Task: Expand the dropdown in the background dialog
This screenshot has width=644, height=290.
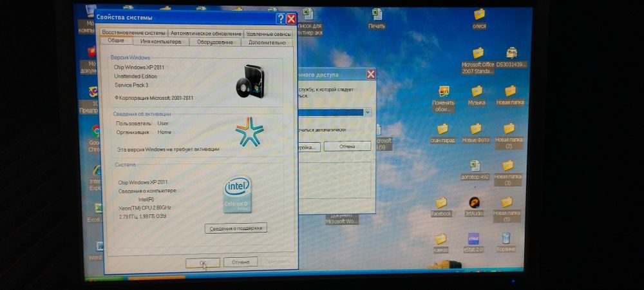Action: point(368,112)
